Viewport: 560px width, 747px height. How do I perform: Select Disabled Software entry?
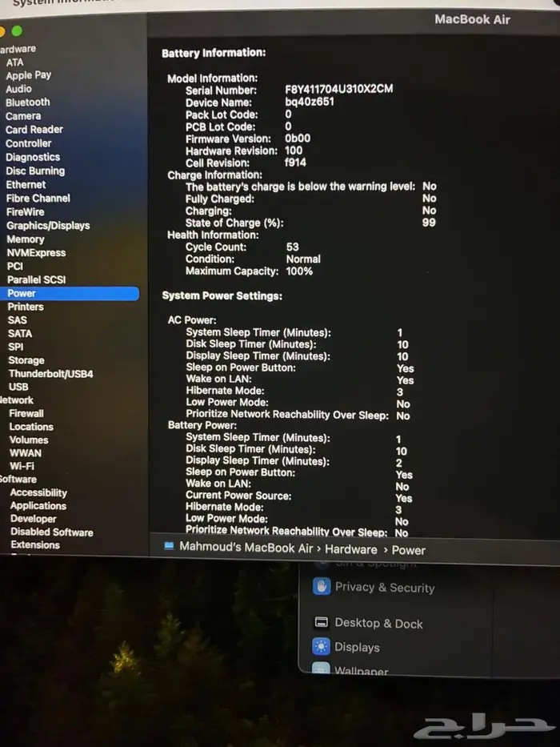52,532
